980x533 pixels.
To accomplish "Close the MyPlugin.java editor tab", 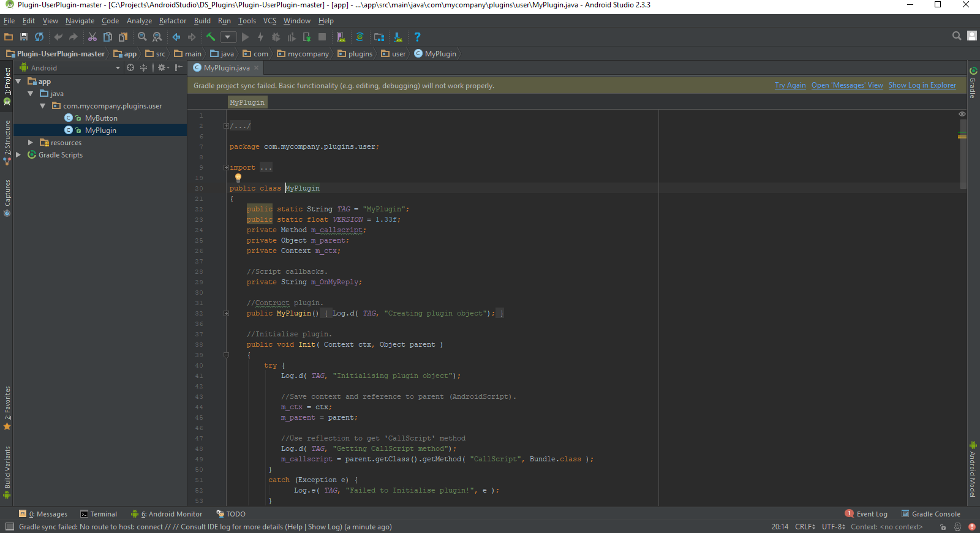I will coord(257,68).
